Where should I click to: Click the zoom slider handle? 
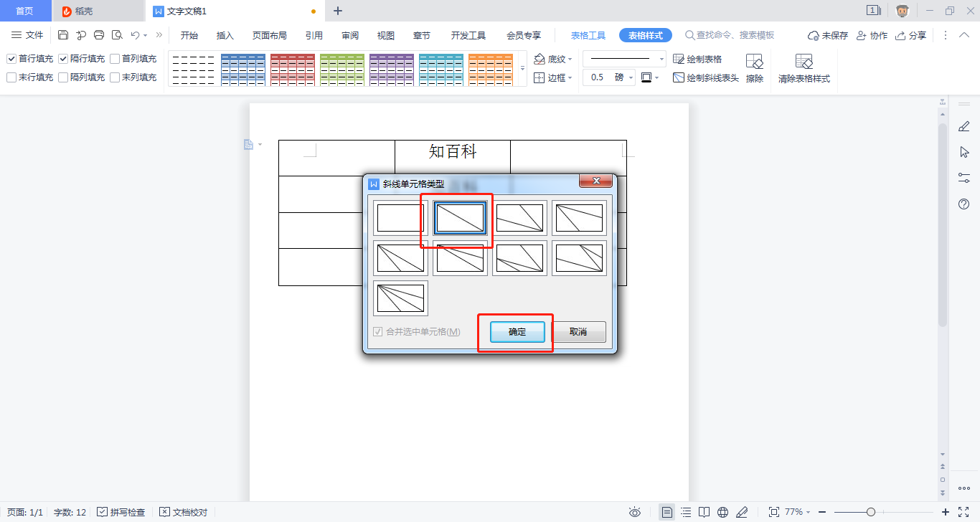click(871, 512)
